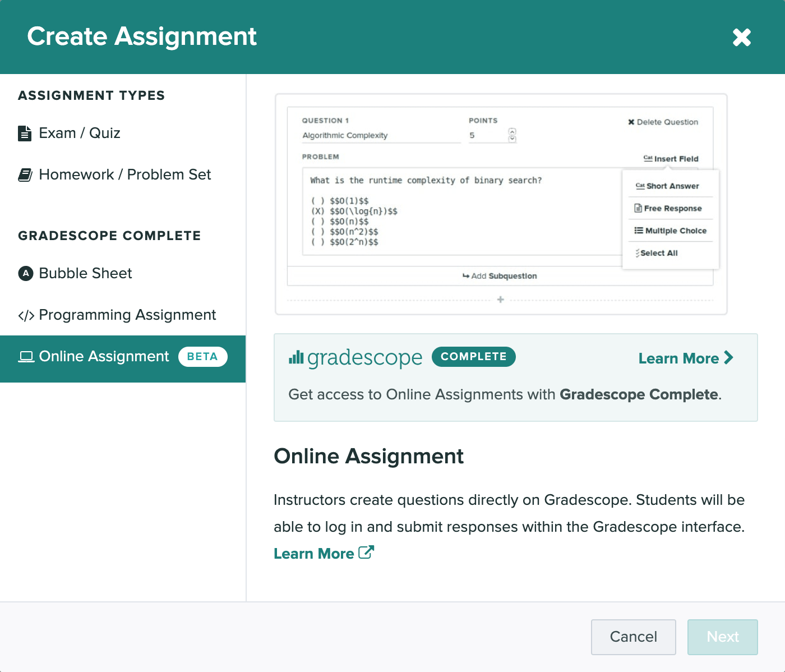This screenshot has height=672, width=785.
Task: Click the Exam / Quiz document icon
Action: 25,133
